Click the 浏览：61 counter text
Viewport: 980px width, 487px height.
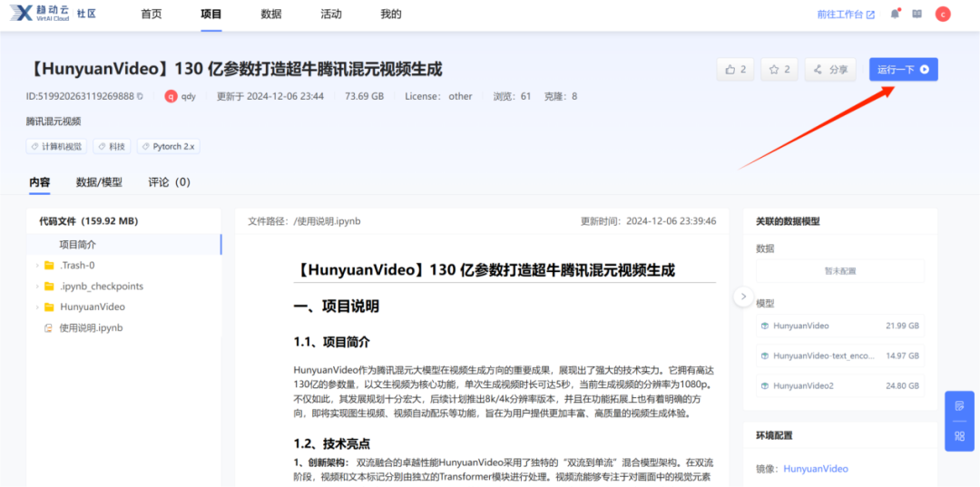tap(512, 96)
